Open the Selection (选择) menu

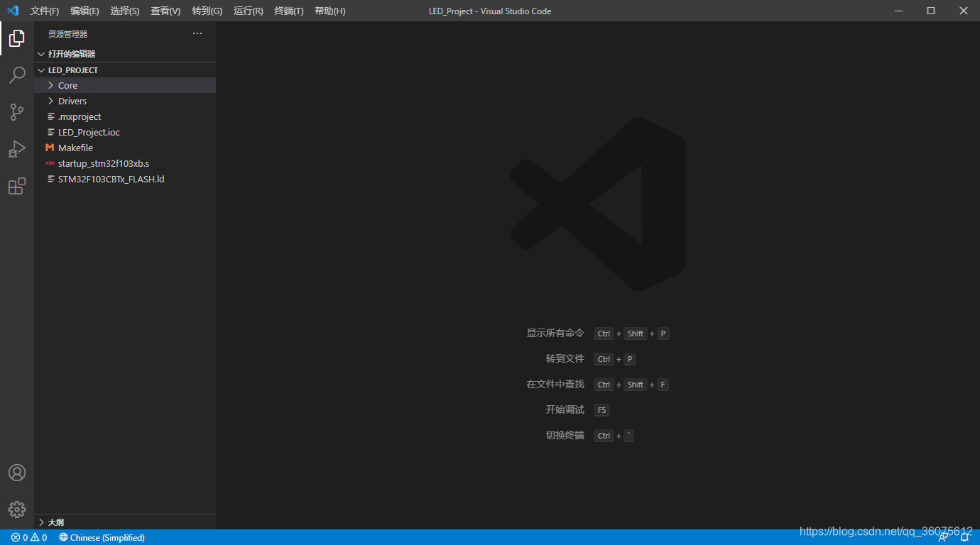coord(125,11)
